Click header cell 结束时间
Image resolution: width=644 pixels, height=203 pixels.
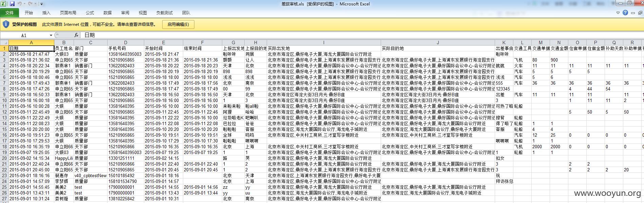pos(202,48)
